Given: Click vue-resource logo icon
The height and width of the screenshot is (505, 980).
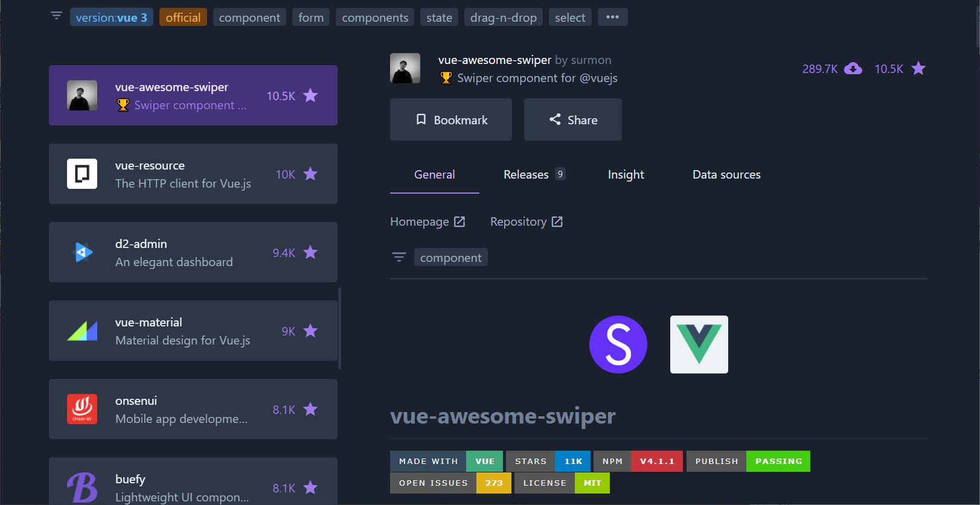Looking at the screenshot, I should pos(82,174).
